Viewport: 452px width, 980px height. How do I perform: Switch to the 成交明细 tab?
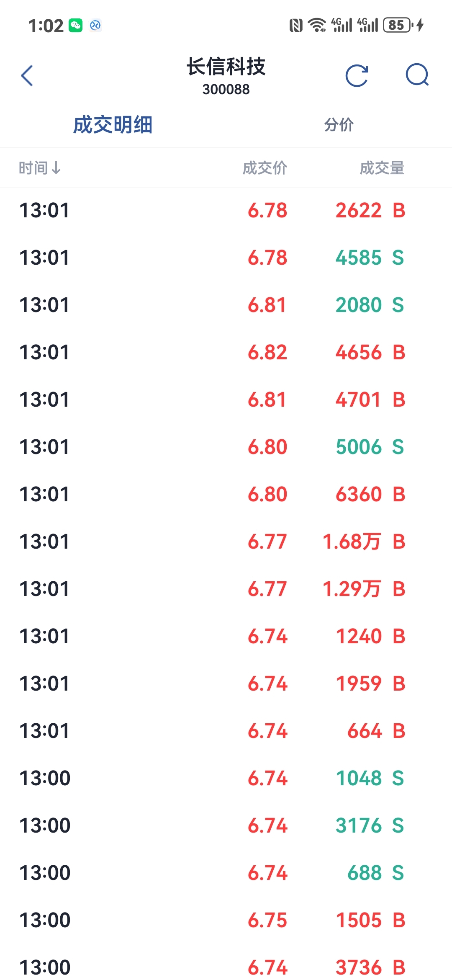point(113,125)
